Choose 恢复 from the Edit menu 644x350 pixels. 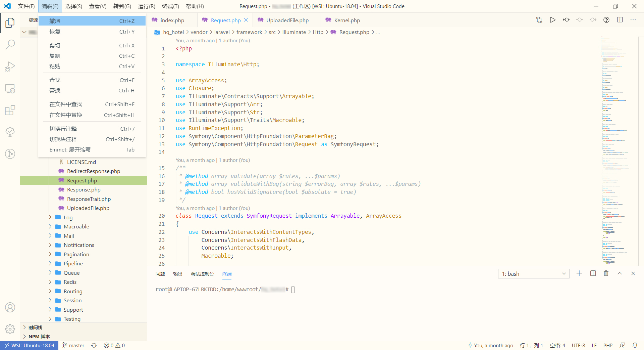92,32
